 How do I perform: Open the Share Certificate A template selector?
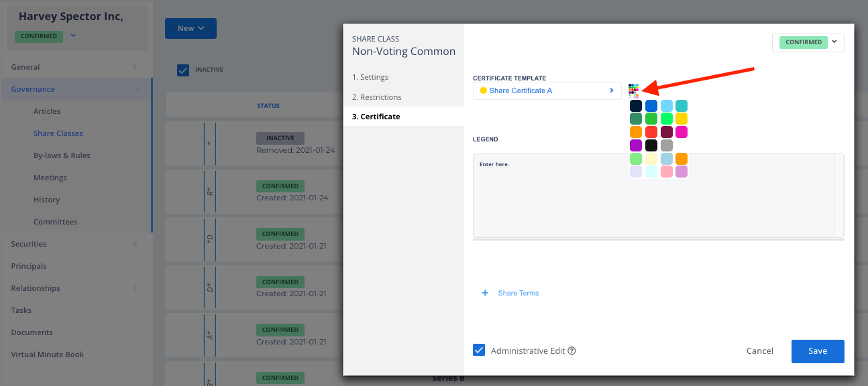click(547, 90)
